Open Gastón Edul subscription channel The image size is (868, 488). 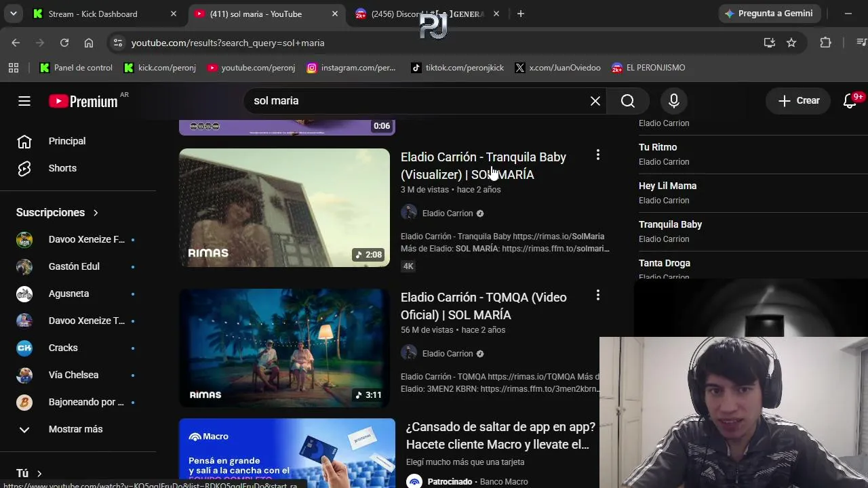78,266
